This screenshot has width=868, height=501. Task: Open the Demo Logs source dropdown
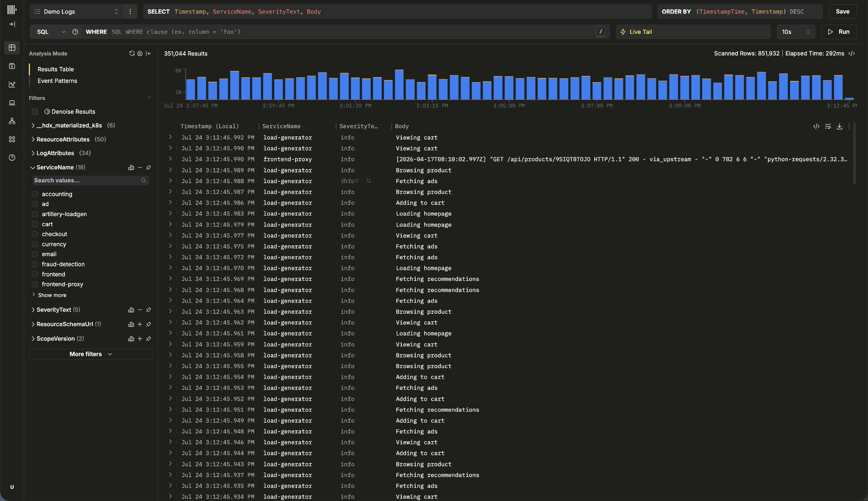tap(76, 11)
